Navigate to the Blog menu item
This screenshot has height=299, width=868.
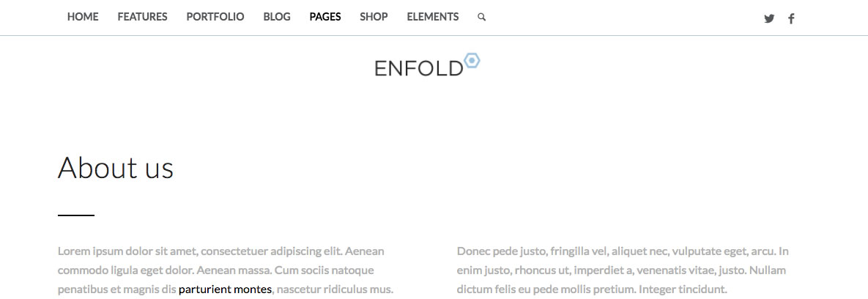277,17
